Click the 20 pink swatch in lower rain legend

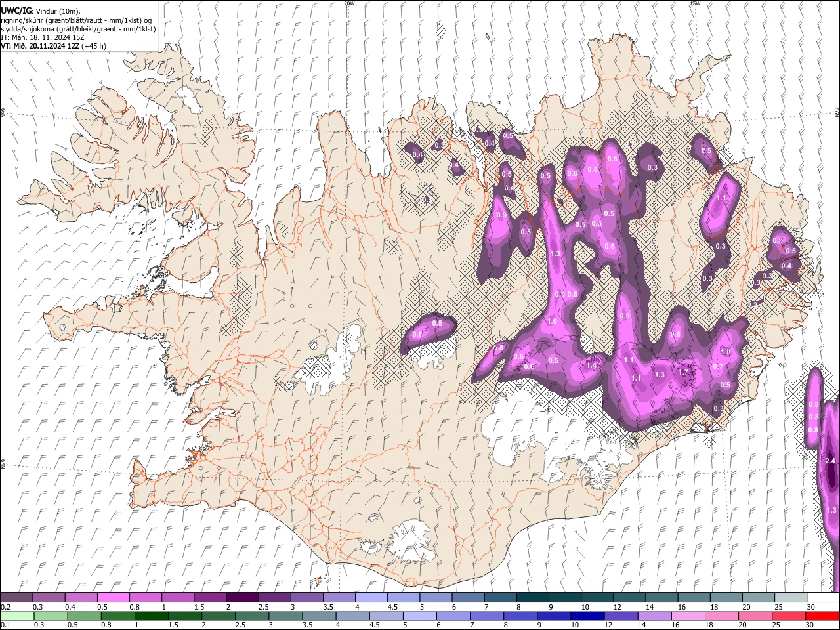[755, 616]
